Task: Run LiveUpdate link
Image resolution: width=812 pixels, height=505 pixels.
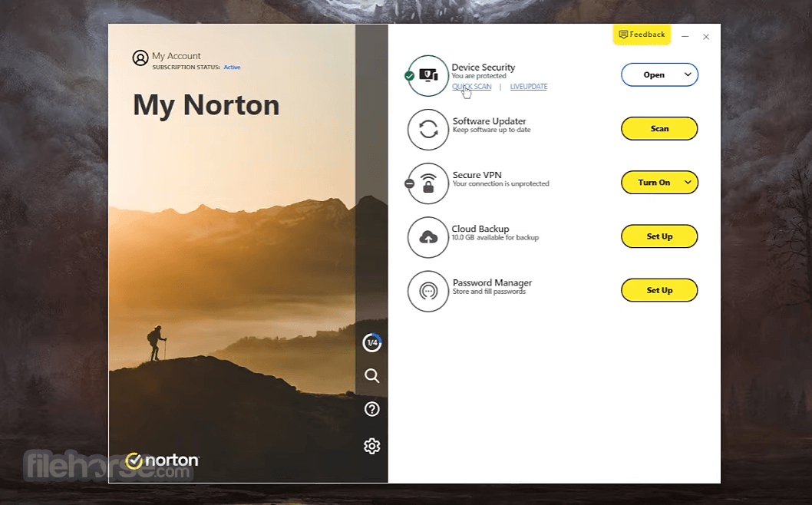Action: click(x=528, y=87)
